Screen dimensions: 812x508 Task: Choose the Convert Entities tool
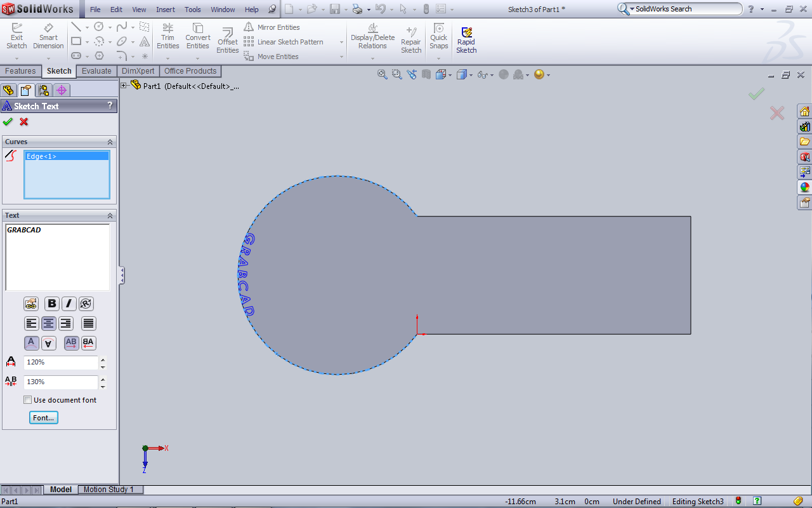tap(198, 36)
